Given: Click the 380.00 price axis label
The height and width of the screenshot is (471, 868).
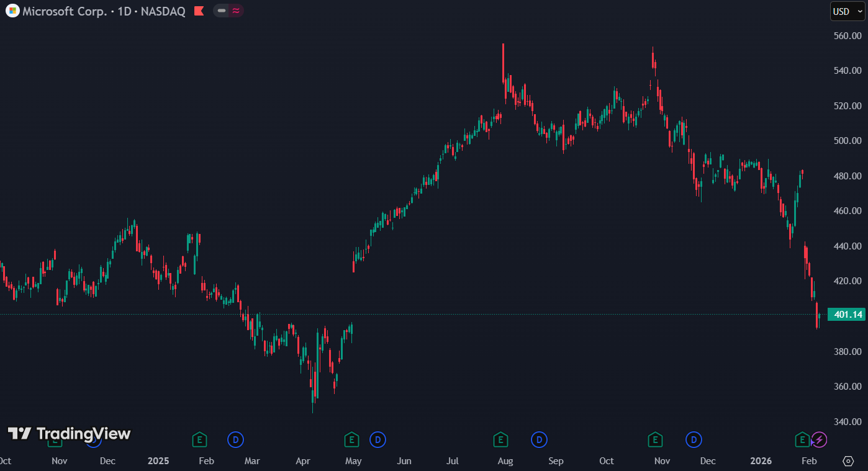Looking at the screenshot, I should (848, 352).
